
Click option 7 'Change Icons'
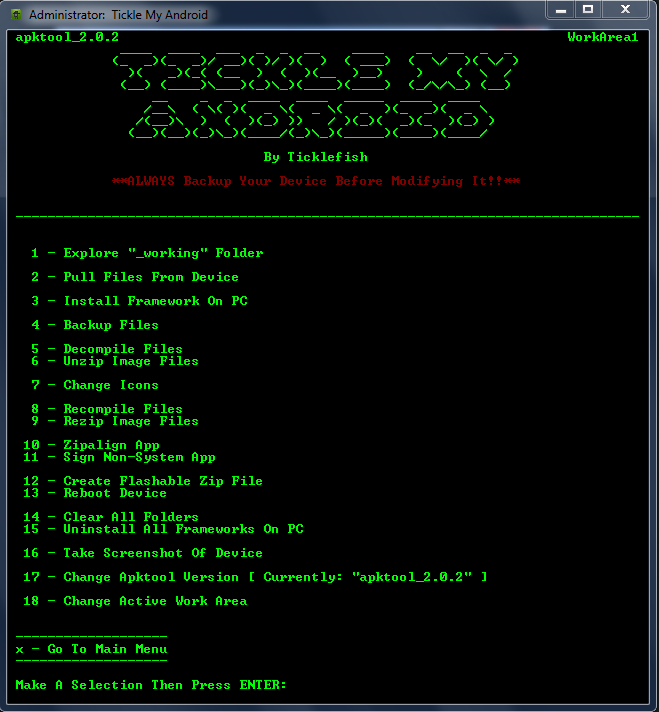click(95, 385)
